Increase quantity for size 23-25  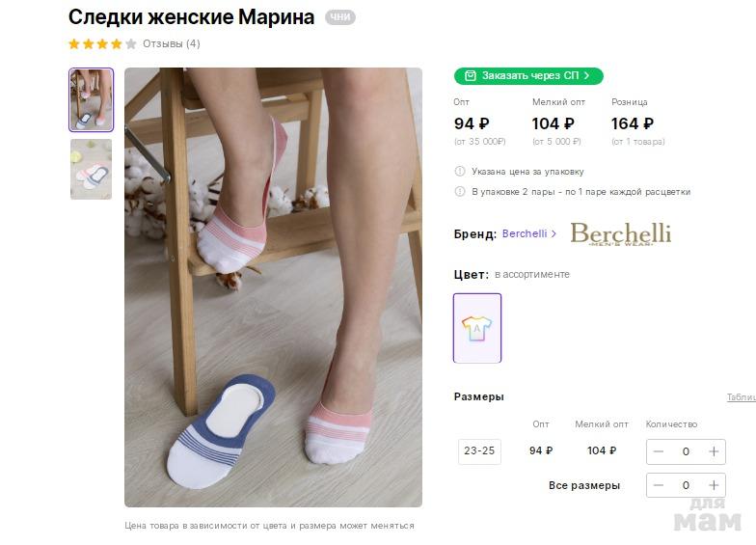coord(714,451)
